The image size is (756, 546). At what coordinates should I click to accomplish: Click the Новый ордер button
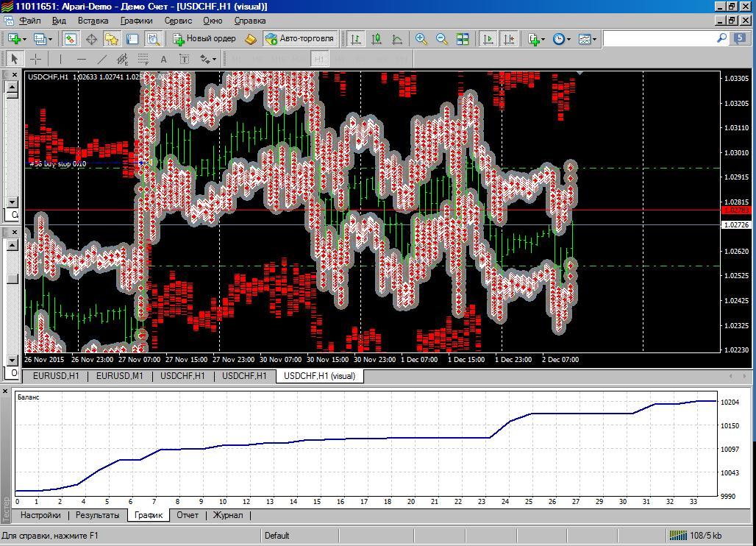[204, 39]
